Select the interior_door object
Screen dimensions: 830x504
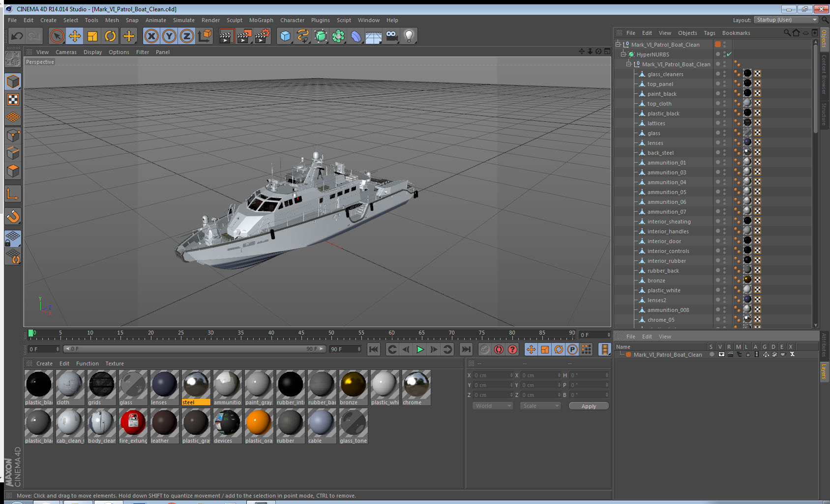coord(664,241)
